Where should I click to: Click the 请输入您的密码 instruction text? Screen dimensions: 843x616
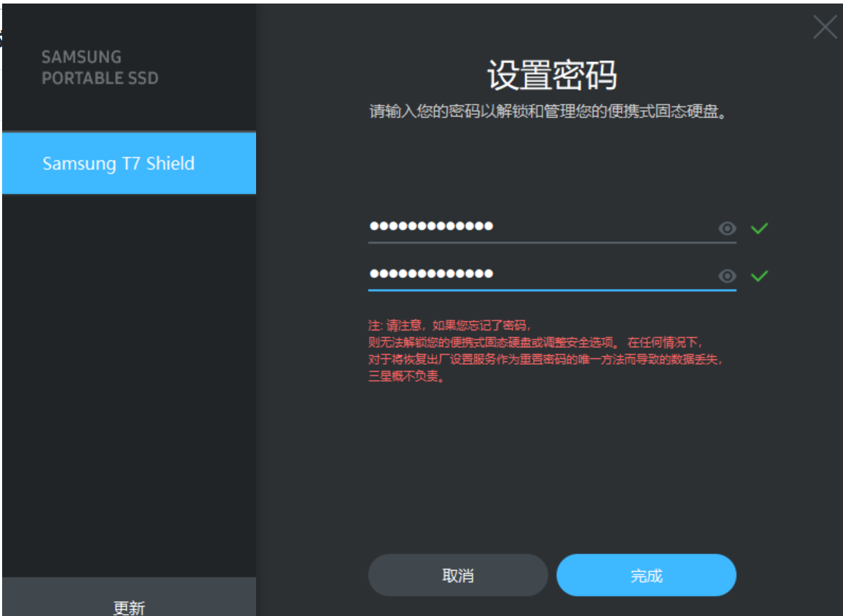click(548, 111)
